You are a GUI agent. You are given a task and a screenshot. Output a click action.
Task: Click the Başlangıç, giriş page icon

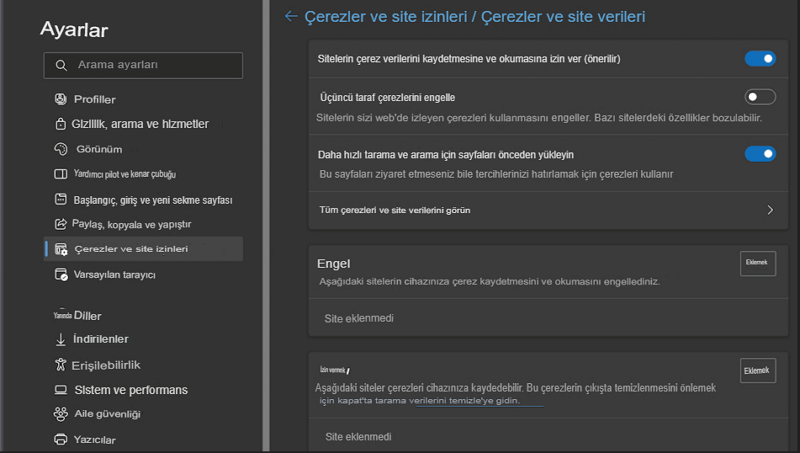pos(61,199)
